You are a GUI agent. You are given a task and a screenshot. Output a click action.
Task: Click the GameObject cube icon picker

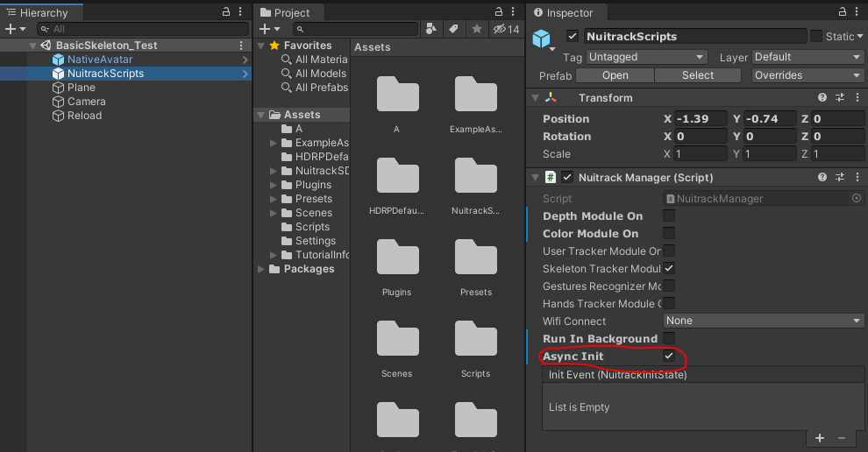[x=543, y=39]
